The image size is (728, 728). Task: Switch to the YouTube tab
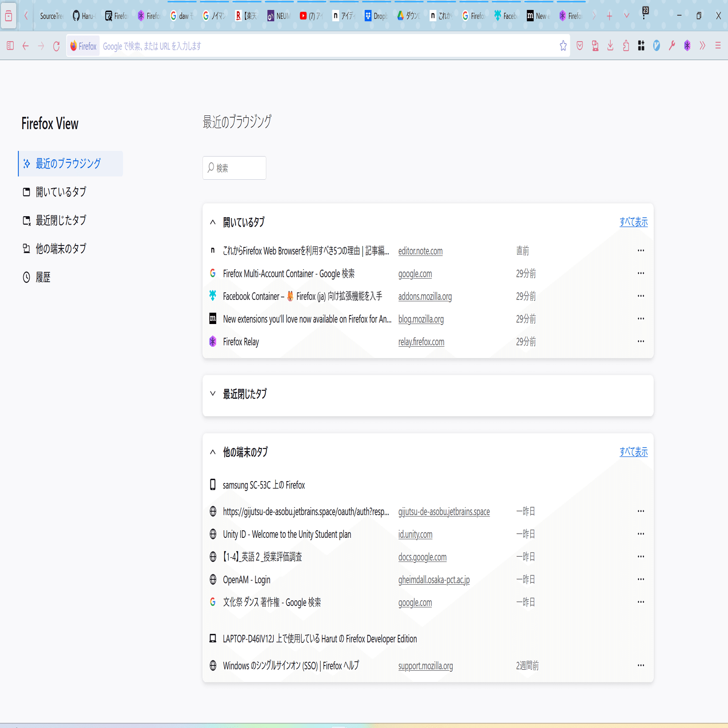point(311,16)
